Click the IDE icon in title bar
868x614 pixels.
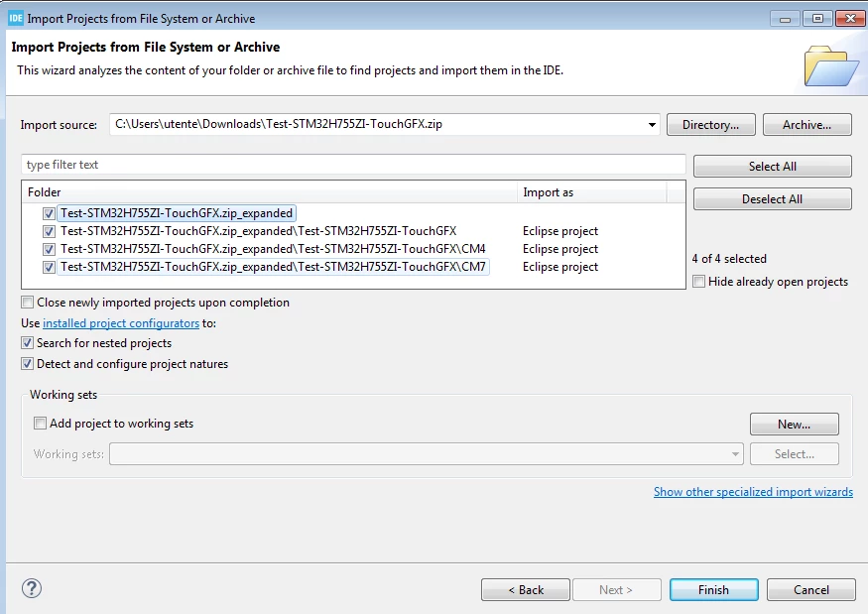pos(16,18)
